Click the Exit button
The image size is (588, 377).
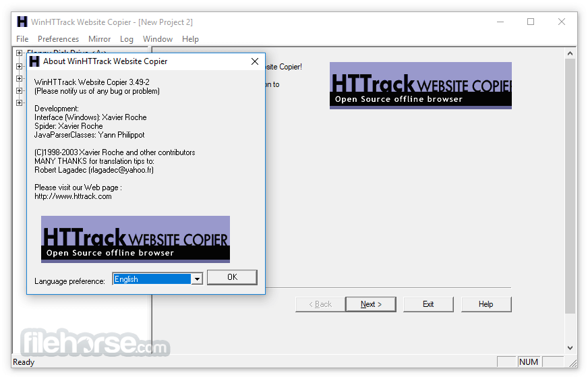[428, 304]
